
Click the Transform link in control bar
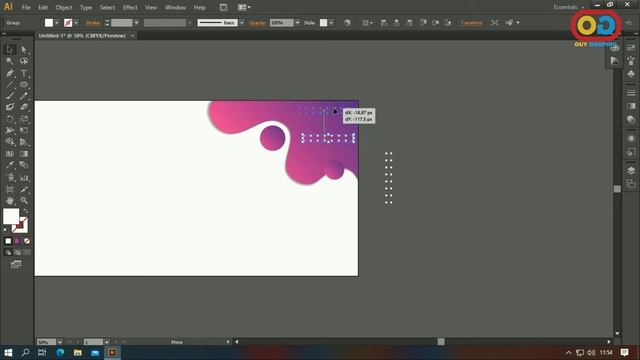tap(471, 23)
